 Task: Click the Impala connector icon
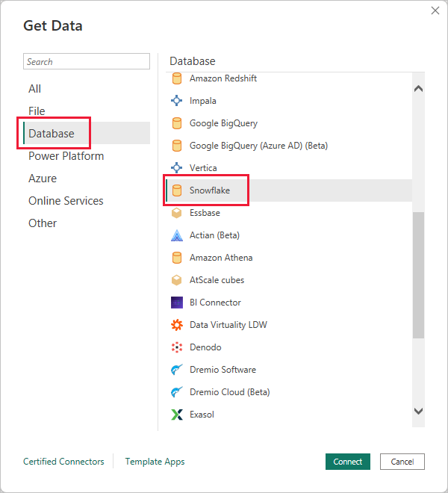point(177,101)
